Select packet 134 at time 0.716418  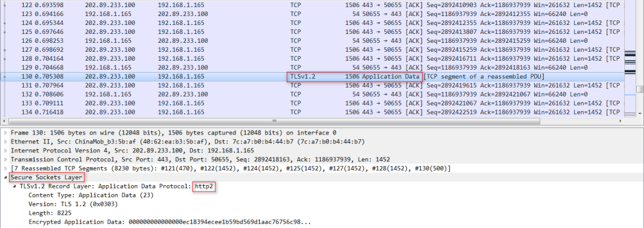[x=312, y=112]
